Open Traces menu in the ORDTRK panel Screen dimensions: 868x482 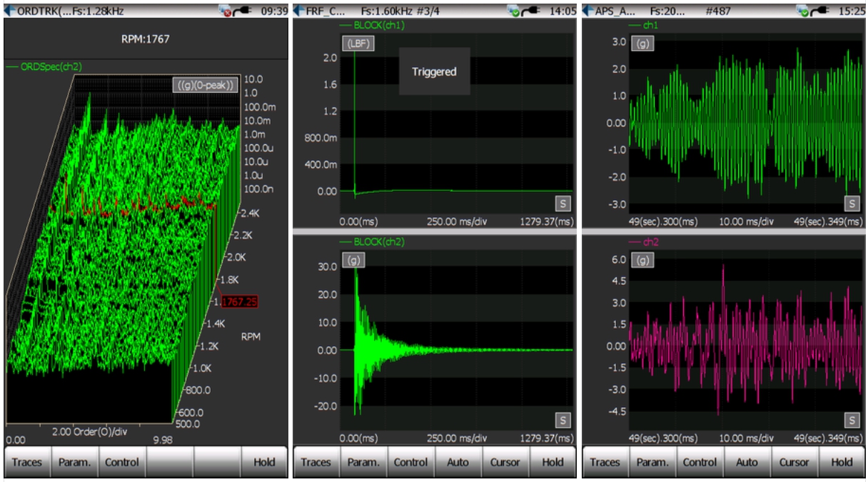(x=27, y=462)
